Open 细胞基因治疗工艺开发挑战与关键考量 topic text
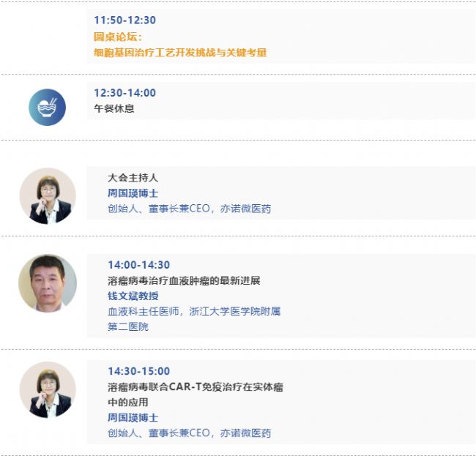The width and height of the screenshot is (476, 456). (180, 53)
